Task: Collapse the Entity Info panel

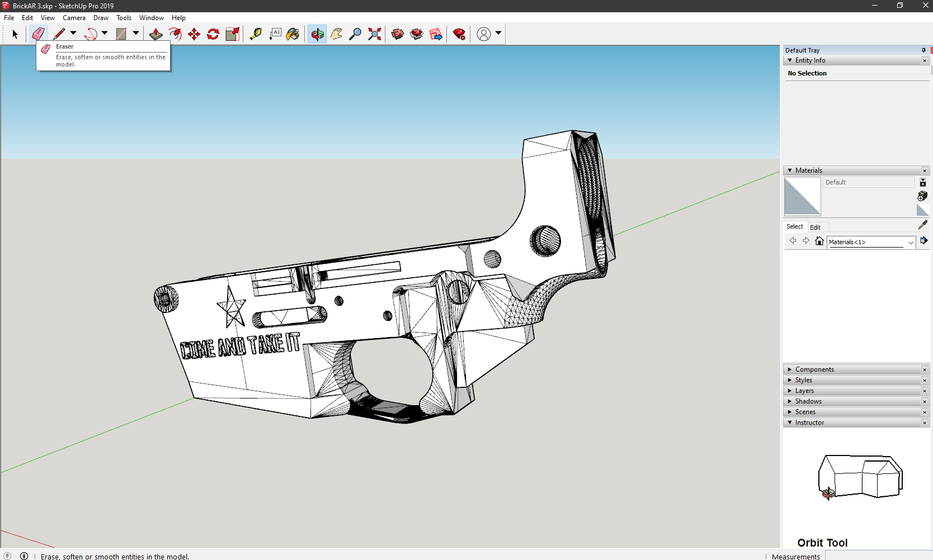Action: pos(790,60)
